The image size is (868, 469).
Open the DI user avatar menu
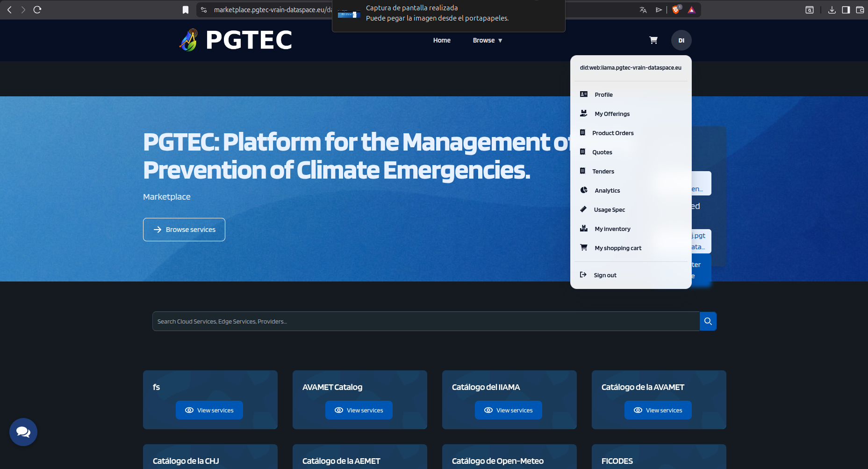681,40
